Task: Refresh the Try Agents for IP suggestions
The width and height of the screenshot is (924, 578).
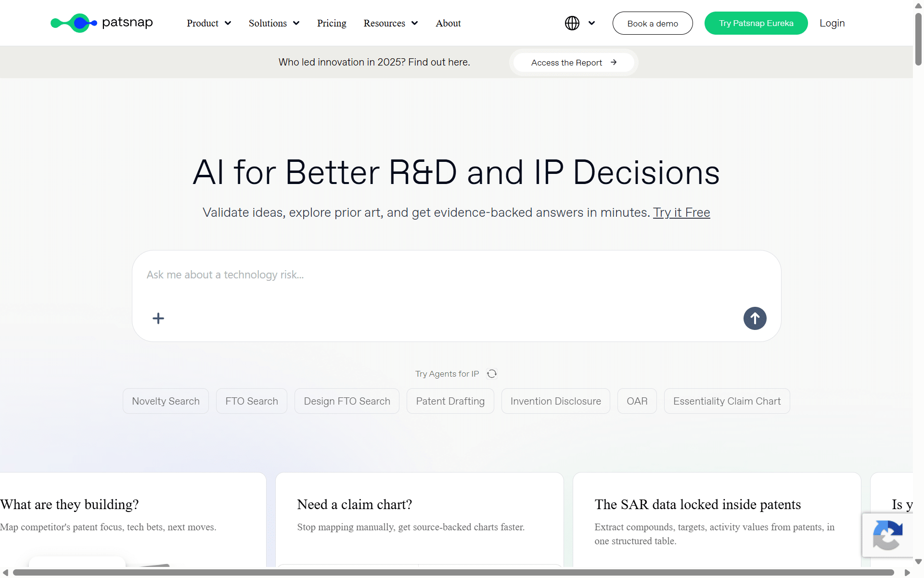Action: [x=491, y=374]
